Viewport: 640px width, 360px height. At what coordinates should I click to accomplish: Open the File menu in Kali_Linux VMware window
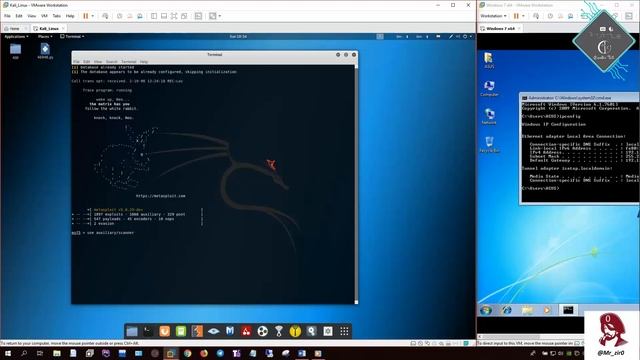click(x=7, y=16)
